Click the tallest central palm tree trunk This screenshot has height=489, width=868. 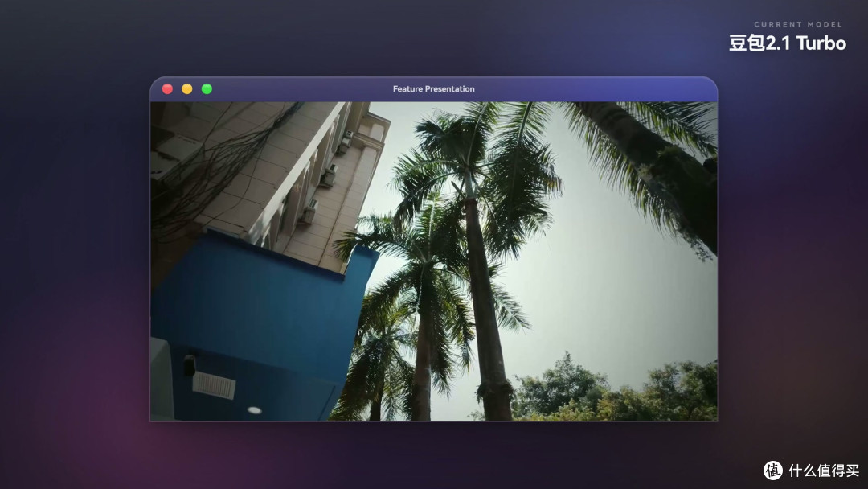tap(486, 310)
